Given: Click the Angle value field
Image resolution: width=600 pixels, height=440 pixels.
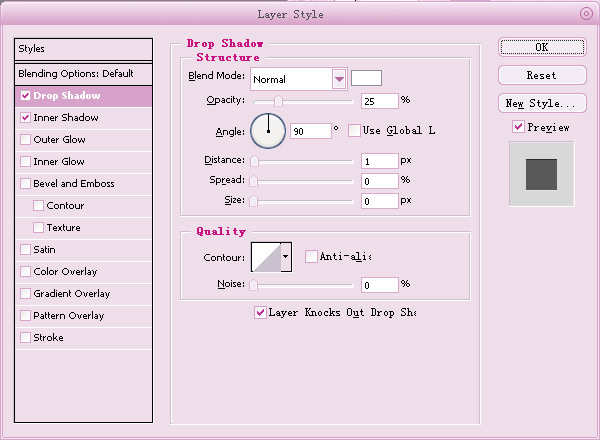Looking at the screenshot, I should [x=310, y=131].
